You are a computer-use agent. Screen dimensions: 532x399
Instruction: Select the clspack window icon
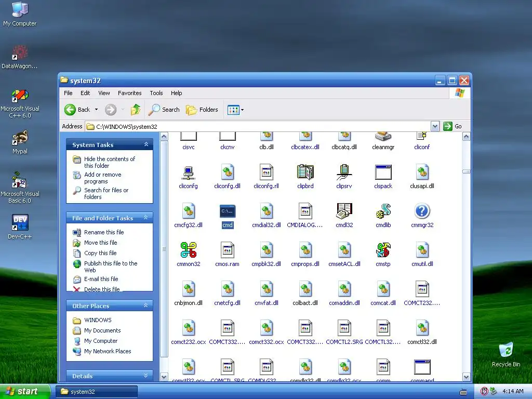(x=383, y=177)
